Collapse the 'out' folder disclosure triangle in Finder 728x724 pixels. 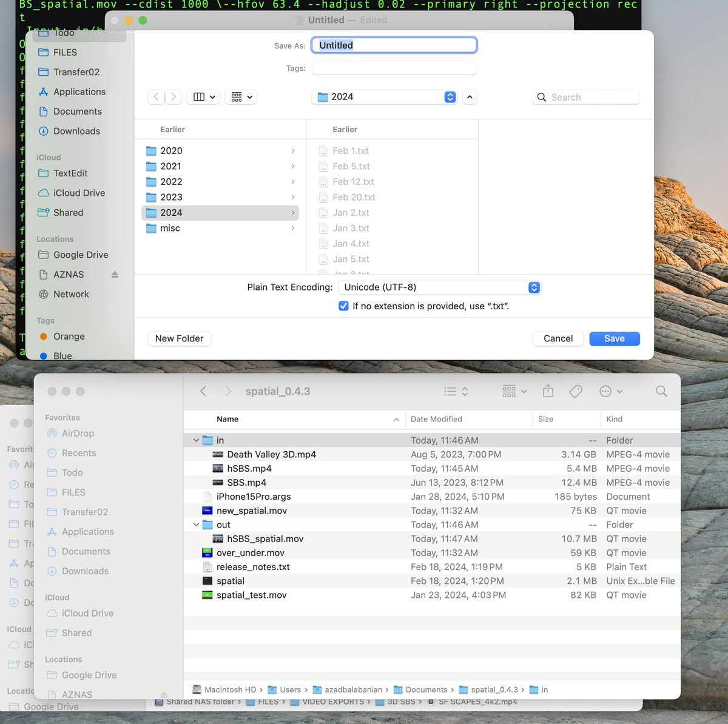(196, 525)
